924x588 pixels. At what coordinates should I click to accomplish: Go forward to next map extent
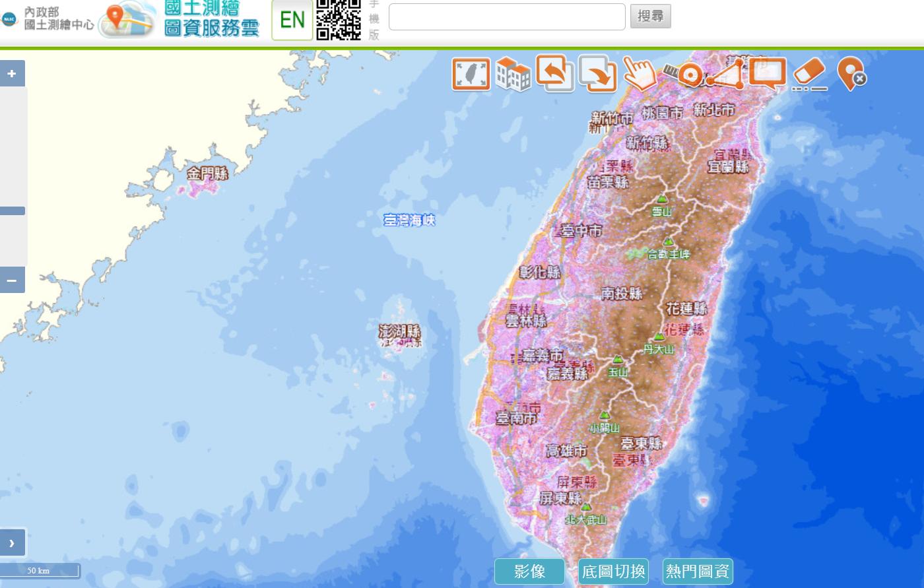click(597, 73)
